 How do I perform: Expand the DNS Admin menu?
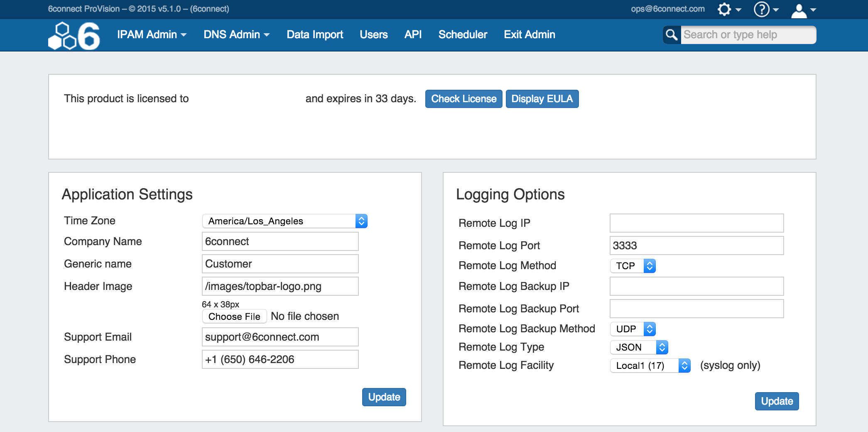[236, 35]
